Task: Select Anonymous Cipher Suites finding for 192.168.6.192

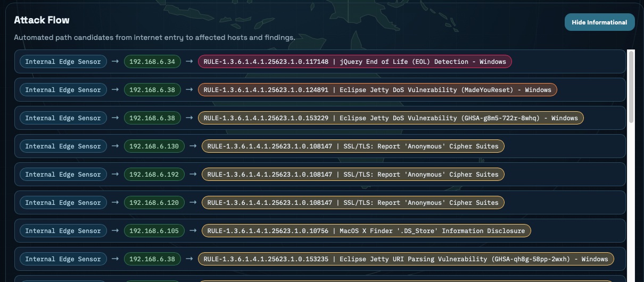Action: [x=352, y=175]
